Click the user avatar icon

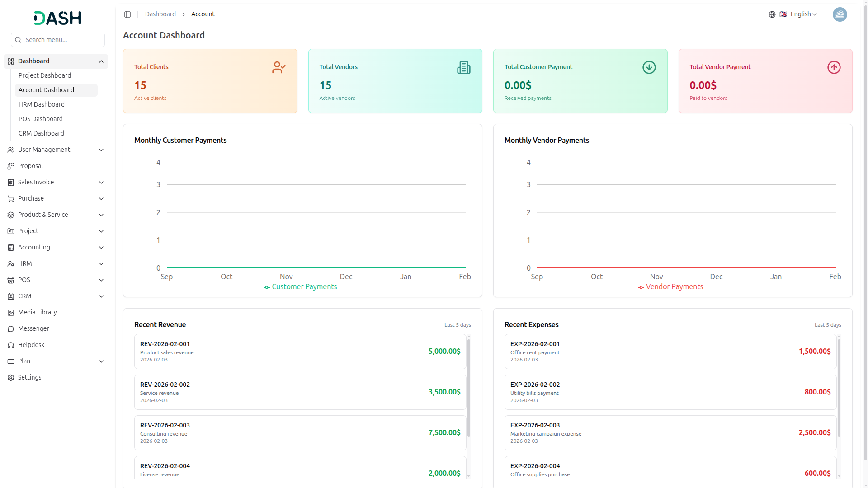point(840,14)
